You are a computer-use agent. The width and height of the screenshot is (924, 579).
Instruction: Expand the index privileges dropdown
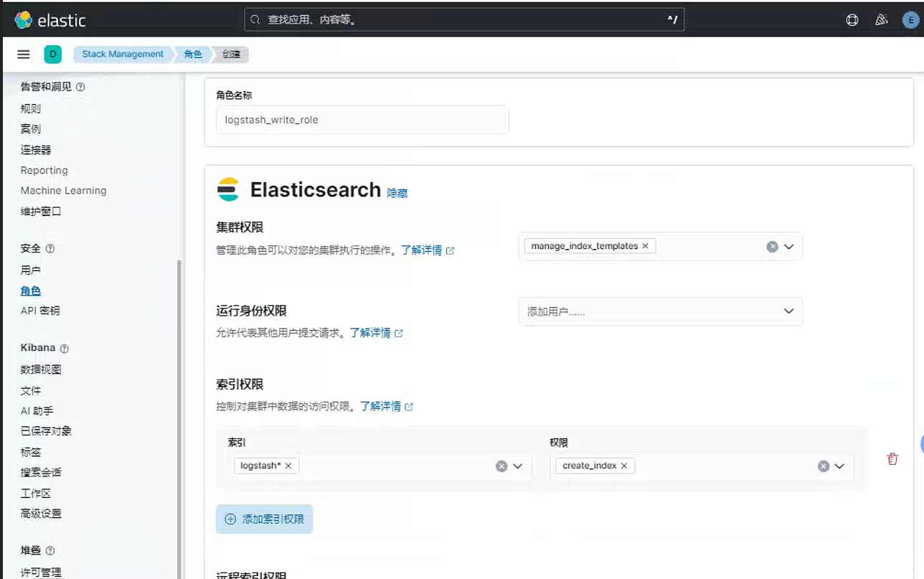pos(839,466)
